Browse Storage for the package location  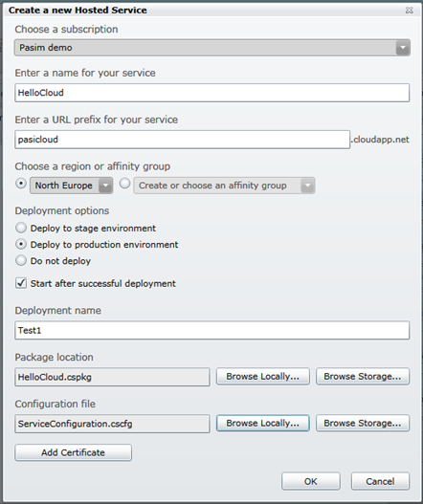(x=363, y=377)
